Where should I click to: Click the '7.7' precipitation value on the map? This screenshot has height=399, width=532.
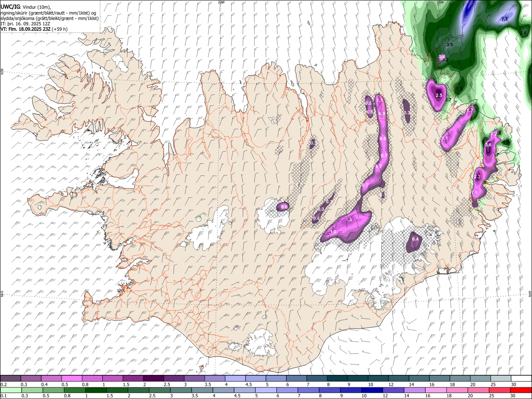click(505, 19)
